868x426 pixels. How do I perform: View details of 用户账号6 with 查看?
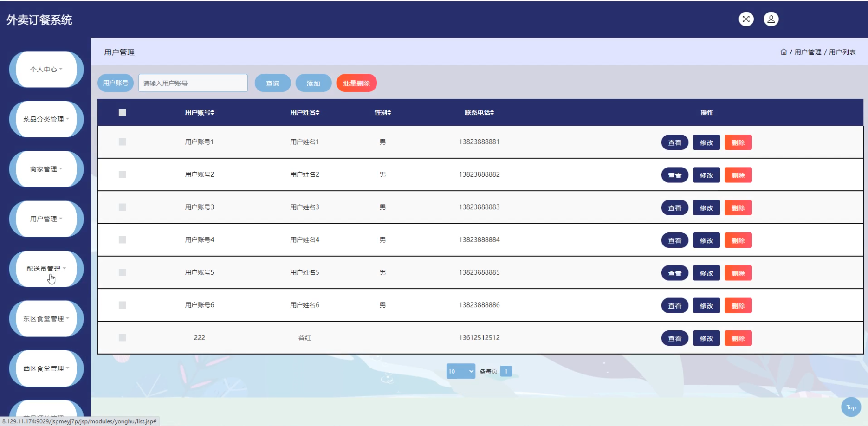[x=675, y=305]
